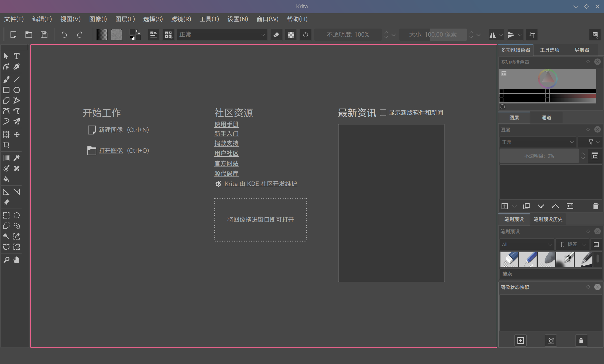The height and width of the screenshot is (364, 604).
Task: Open the layer blending mode dropdown in Layers docker
Action: (537, 142)
